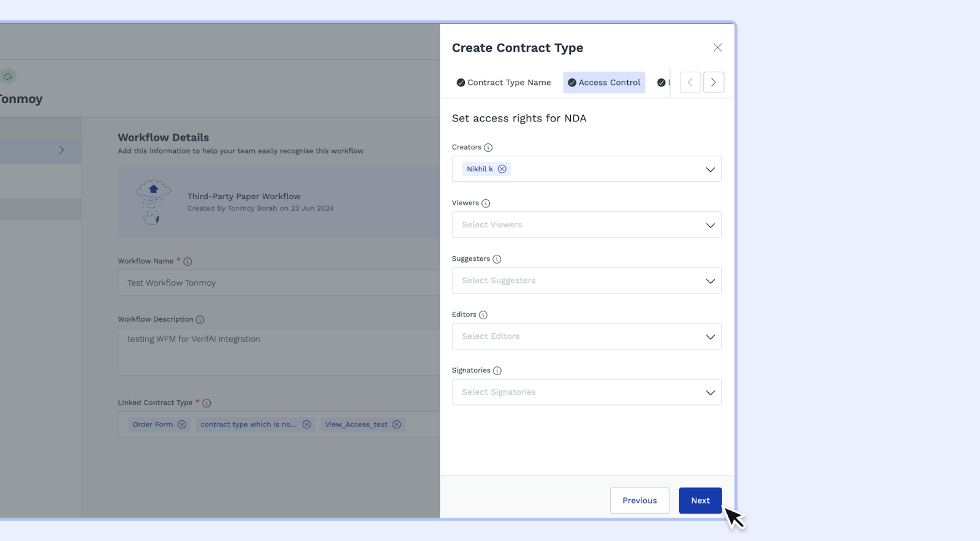The width and height of the screenshot is (980, 541).
Task: Click the Workflow Name info icon
Action: (x=188, y=262)
